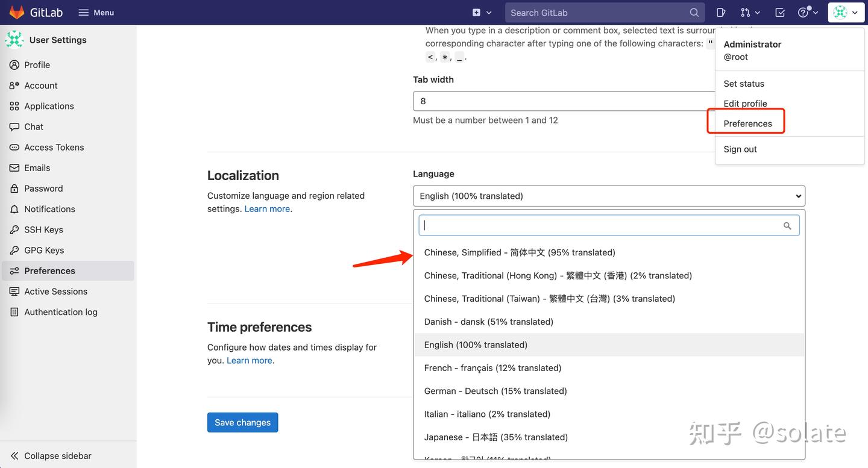Select the GPG Keys sidebar icon
Image resolution: width=868 pixels, height=468 pixels.
click(x=13, y=250)
